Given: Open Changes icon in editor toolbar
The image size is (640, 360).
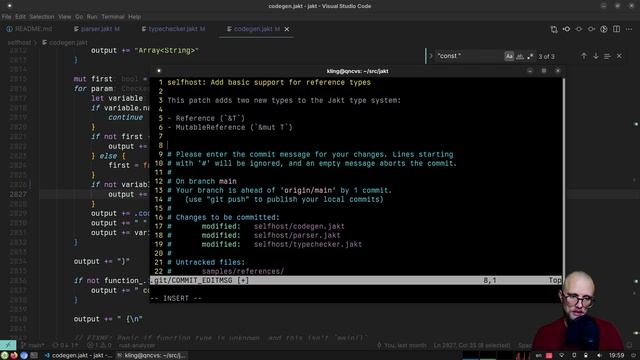Looking at the screenshot, I should [554, 29].
